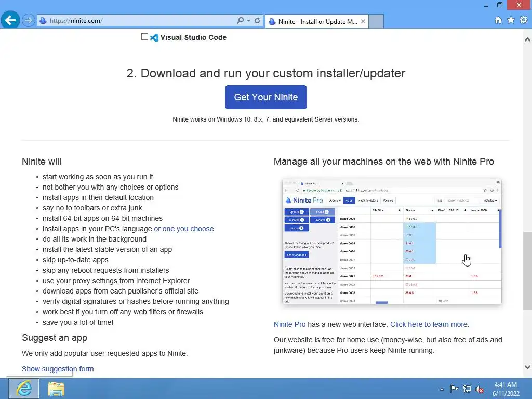The height and width of the screenshot is (399, 532).
Task: Refresh the page with reload icon
Action: point(257,21)
